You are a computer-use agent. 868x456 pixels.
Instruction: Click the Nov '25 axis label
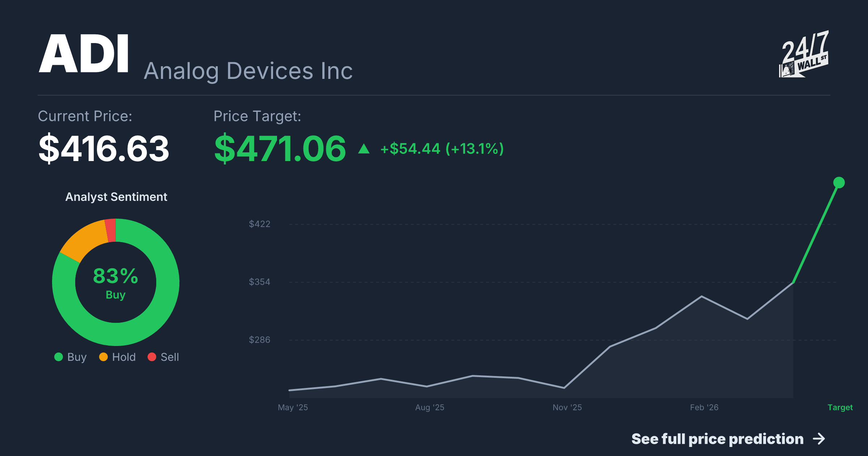point(567,408)
